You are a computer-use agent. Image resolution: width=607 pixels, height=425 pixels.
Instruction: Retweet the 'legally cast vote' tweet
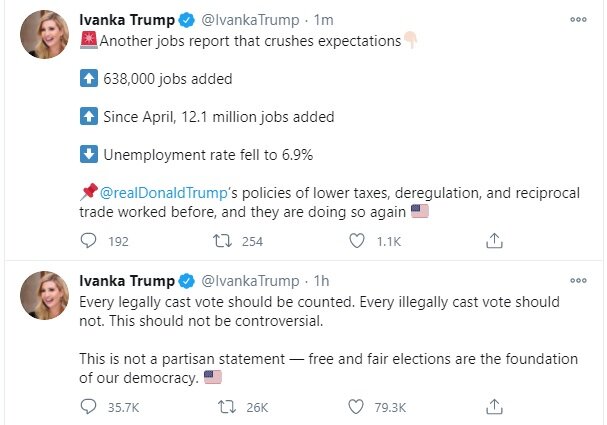(224, 406)
